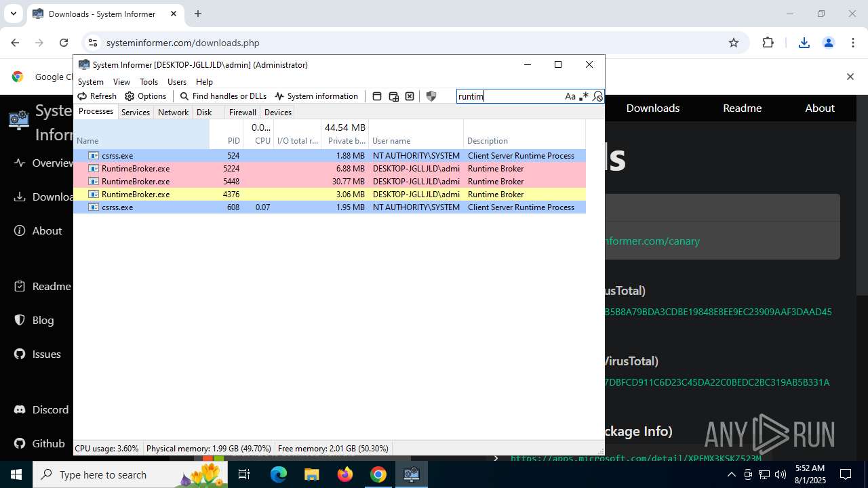Click the Refresh toolbar button

[x=97, y=96]
